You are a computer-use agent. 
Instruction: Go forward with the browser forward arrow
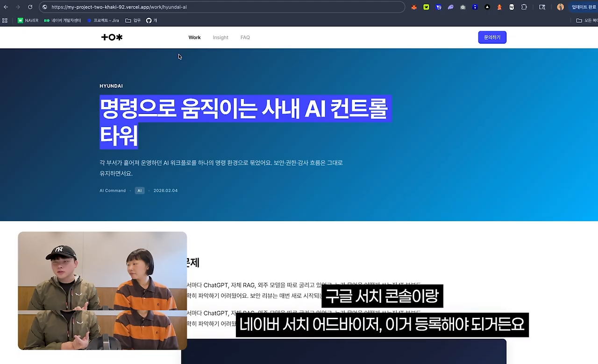[x=18, y=7]
